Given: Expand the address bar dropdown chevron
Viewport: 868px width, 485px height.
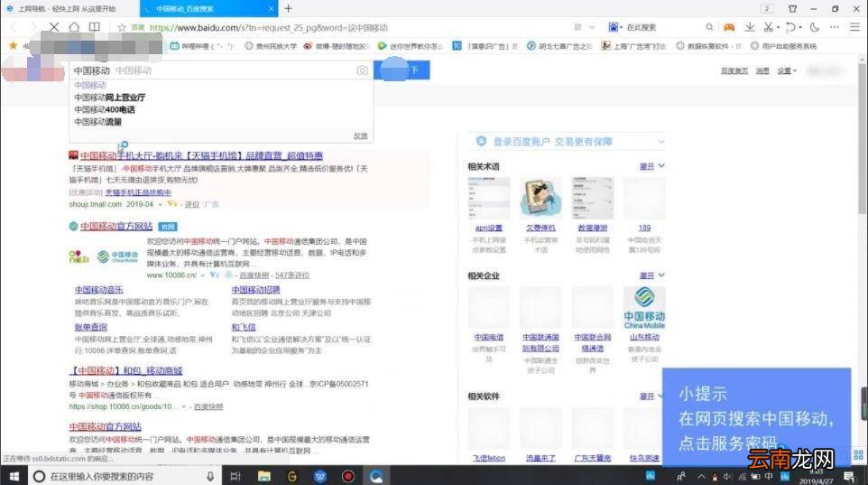Looking at the screenshot, I should point(592,27).
